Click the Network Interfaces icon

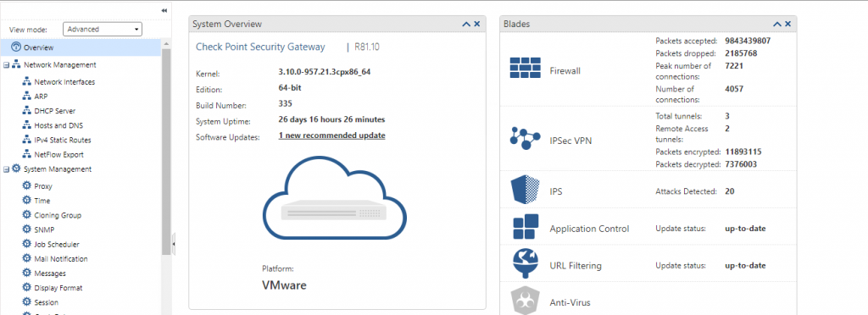[26, 82]
